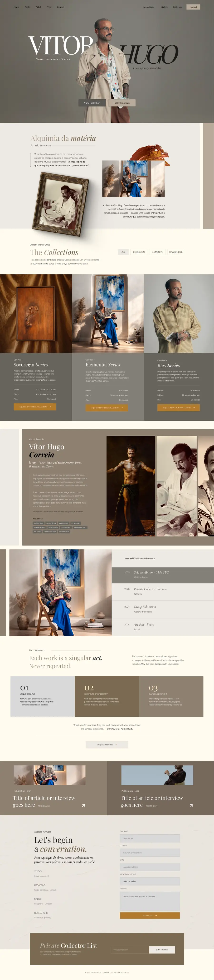Focus the Private Collector List email field

(130, 949)
